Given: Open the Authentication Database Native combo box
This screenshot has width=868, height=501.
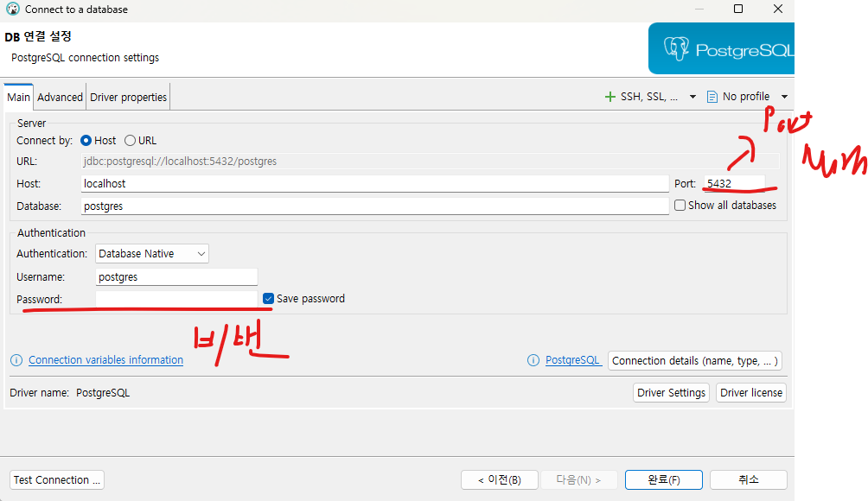Looking at the screenshot, I should click(x=152, y=254).
